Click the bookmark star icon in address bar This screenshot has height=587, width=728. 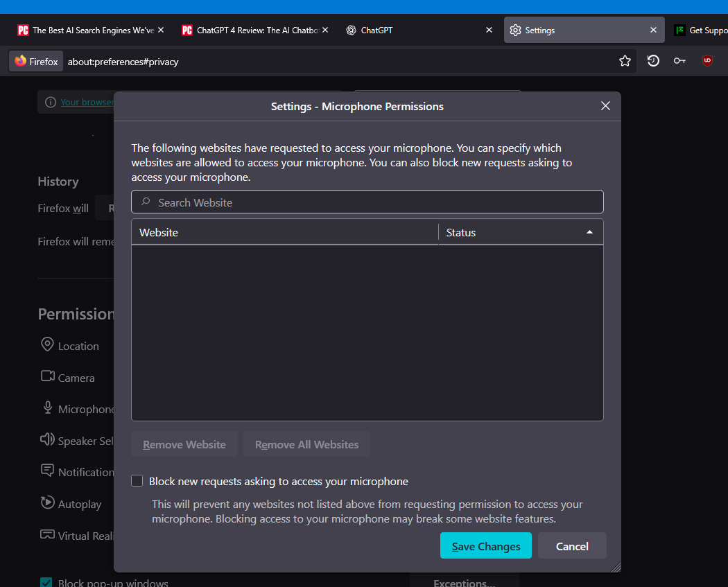tap(625, 61)
